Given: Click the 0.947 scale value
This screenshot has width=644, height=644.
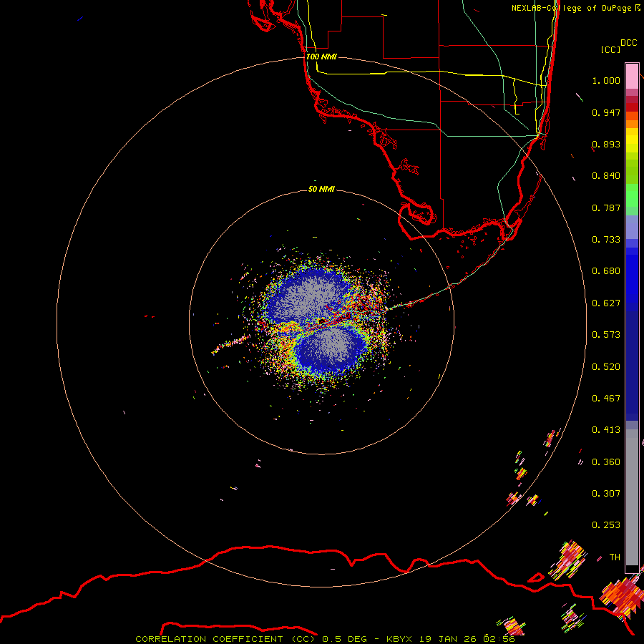Looking at the screenshot, I should [606, 112].
